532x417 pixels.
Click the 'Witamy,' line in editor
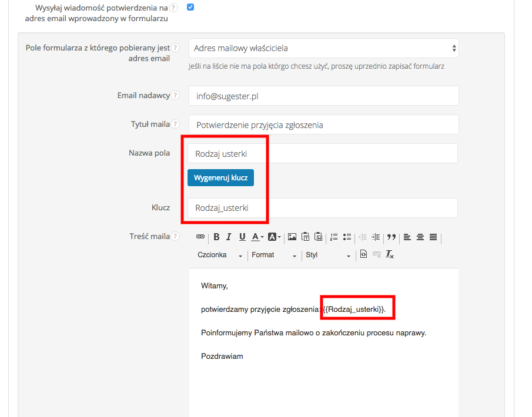pos(215,286)
